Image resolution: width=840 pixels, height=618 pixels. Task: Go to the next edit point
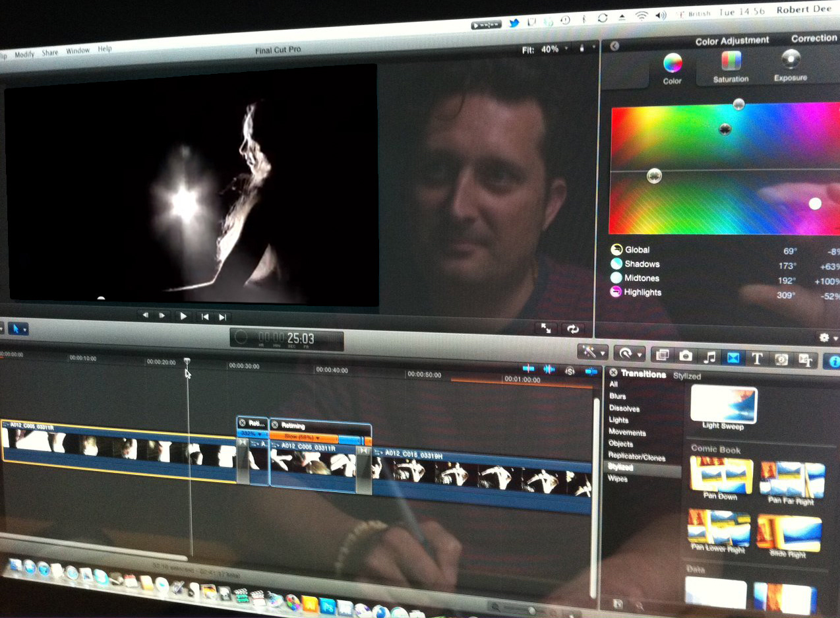point(223,317)
